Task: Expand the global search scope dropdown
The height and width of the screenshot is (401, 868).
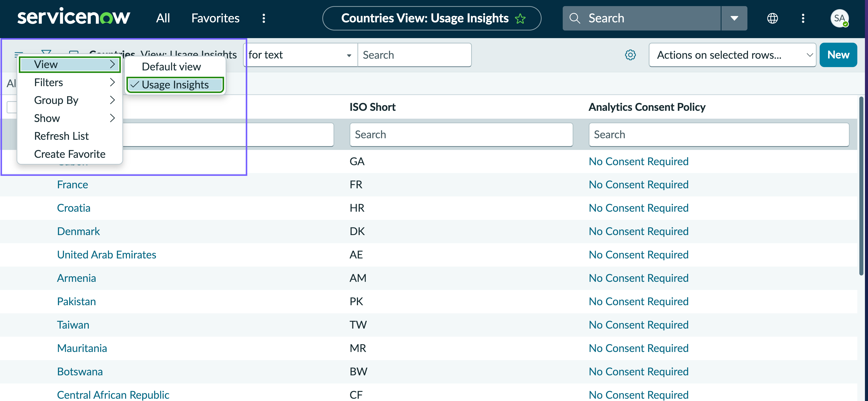Action: (x=734, y=18)
